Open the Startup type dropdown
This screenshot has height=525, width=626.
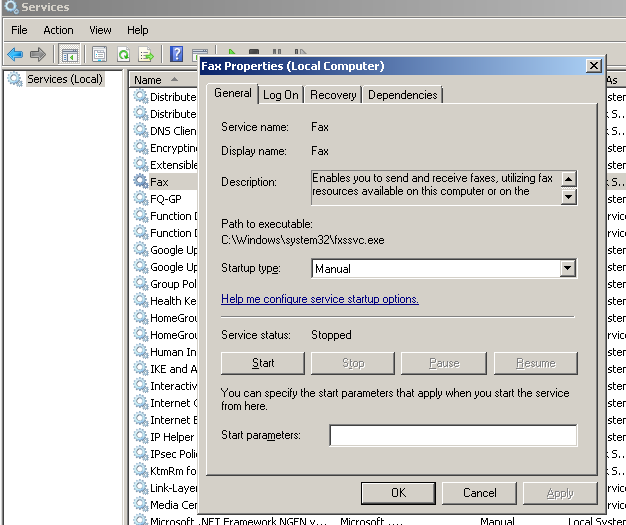pyautogui.click(x=567, y=268)
